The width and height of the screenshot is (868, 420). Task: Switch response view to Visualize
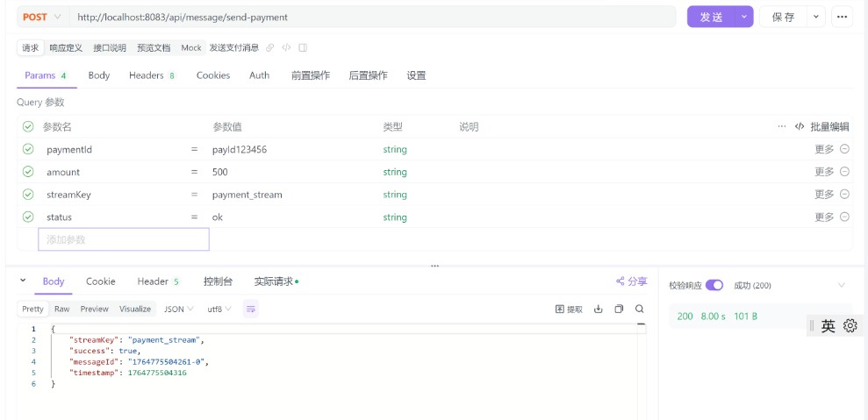135,309
